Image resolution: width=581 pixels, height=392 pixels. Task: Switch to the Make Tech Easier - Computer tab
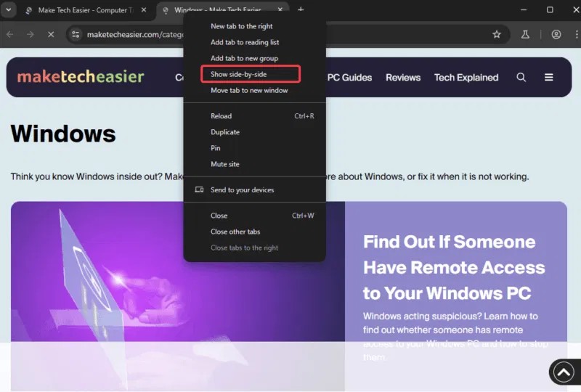click(x=84, y=10)
